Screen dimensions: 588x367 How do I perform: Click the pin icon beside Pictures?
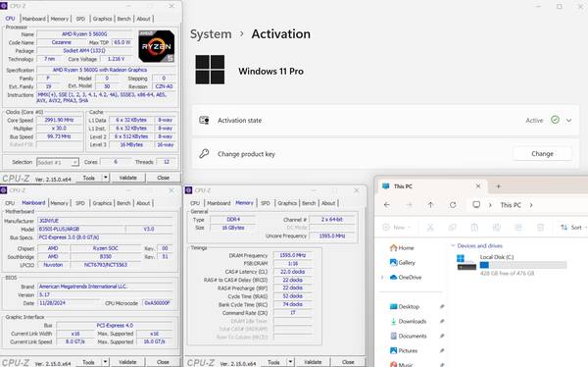(x=442, y=350)
